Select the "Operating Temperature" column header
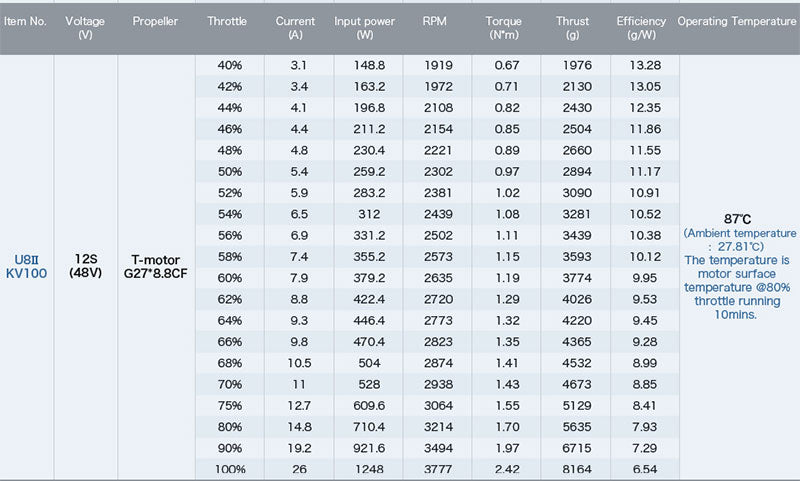 click(738, 21)
